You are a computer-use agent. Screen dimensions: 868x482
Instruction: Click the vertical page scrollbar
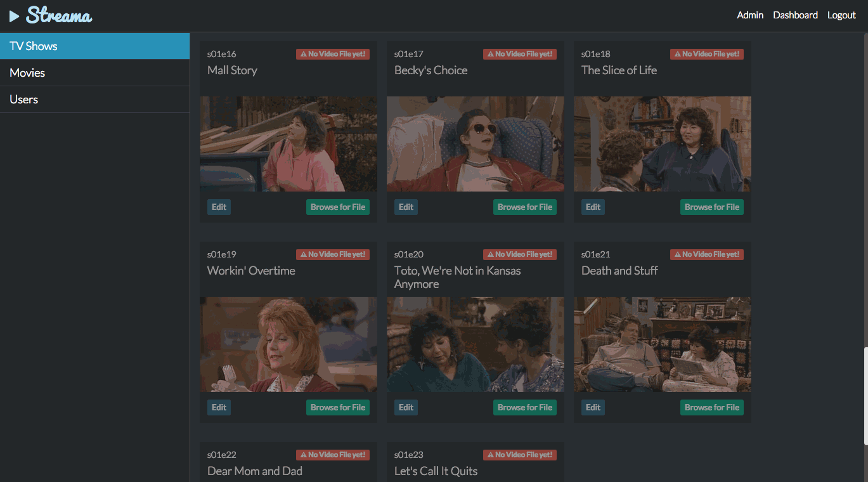coord(865,396)
